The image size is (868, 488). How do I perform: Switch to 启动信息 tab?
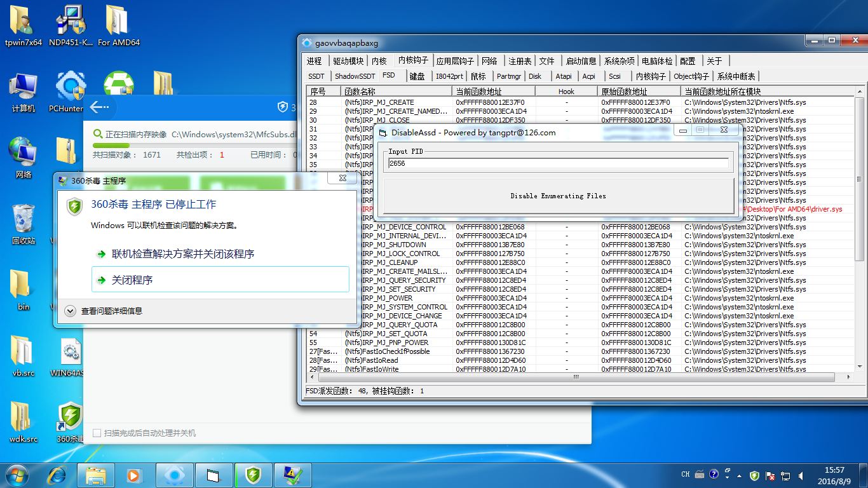(581, 61)
